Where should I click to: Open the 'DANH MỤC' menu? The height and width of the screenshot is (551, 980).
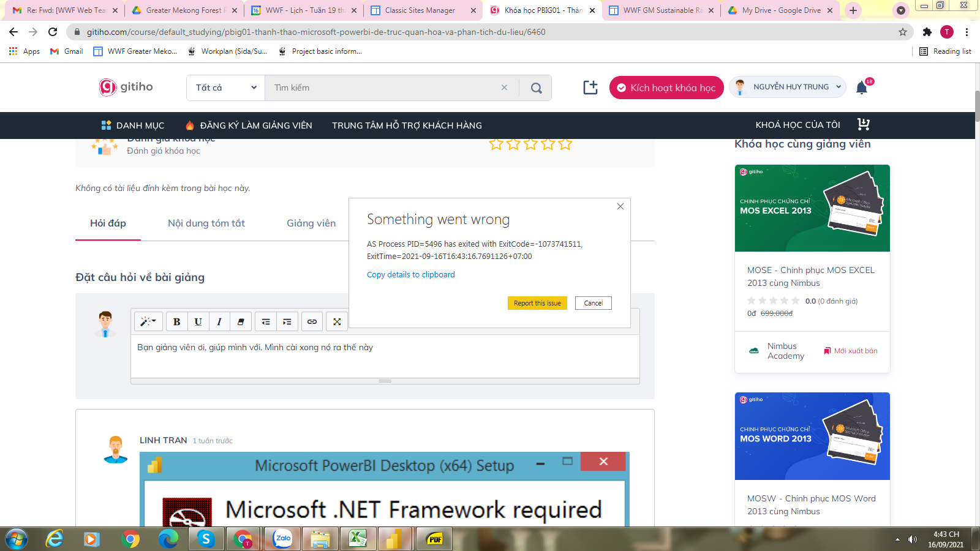(133, 125)
